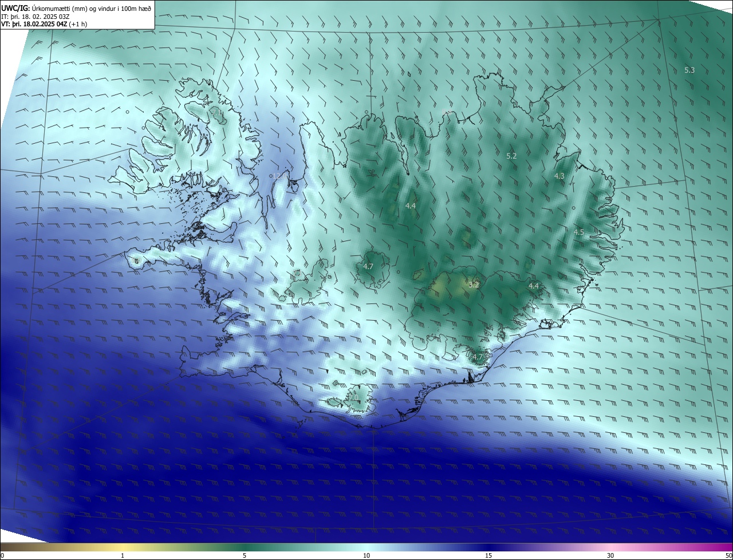Image resolution: width=733 pixels, height=560 pixels.
Task: Pick the dark green colour above the '5' tick
Action: pyautogui.click(x=245, y=547)
